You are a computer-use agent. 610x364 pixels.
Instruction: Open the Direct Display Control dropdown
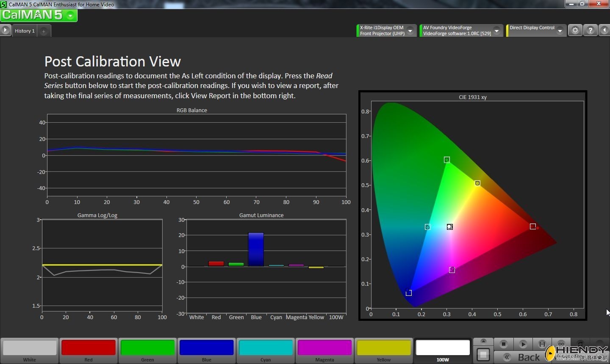pyautogui.click(x=560, y=30)
